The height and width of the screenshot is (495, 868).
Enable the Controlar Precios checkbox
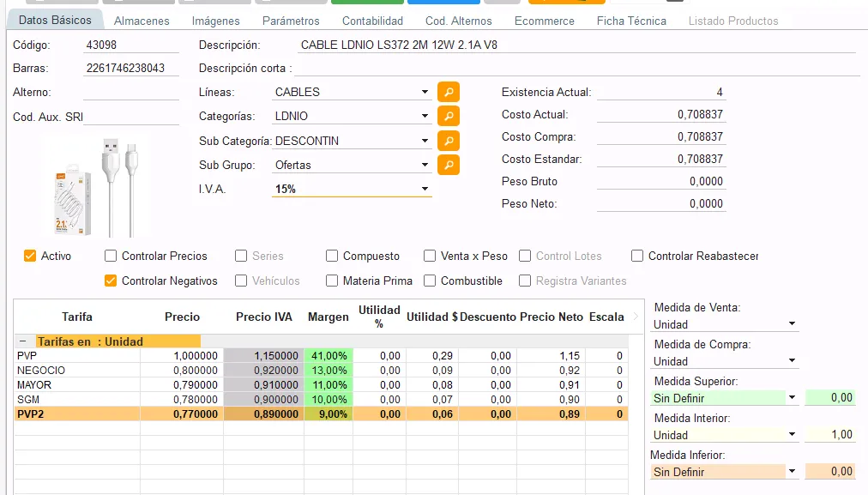point(111,256)
